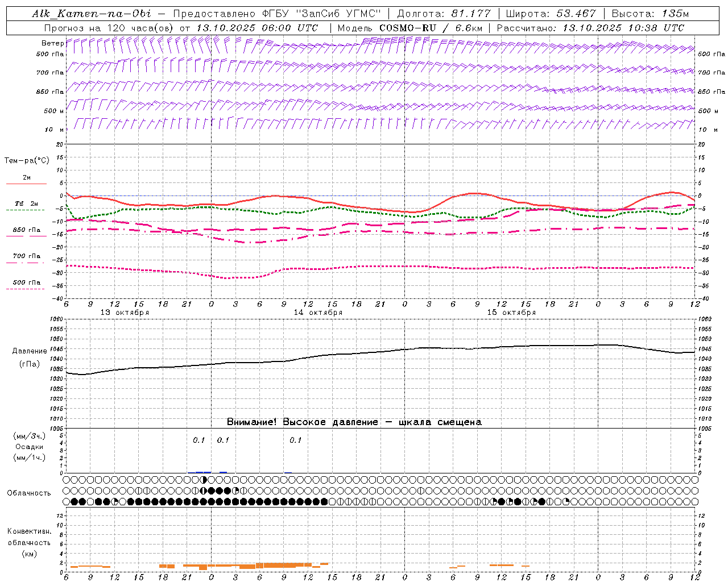728x582 pixels.
Task: Click the warning "Внимание! Высокое давление"
Action: click(303, 422)
